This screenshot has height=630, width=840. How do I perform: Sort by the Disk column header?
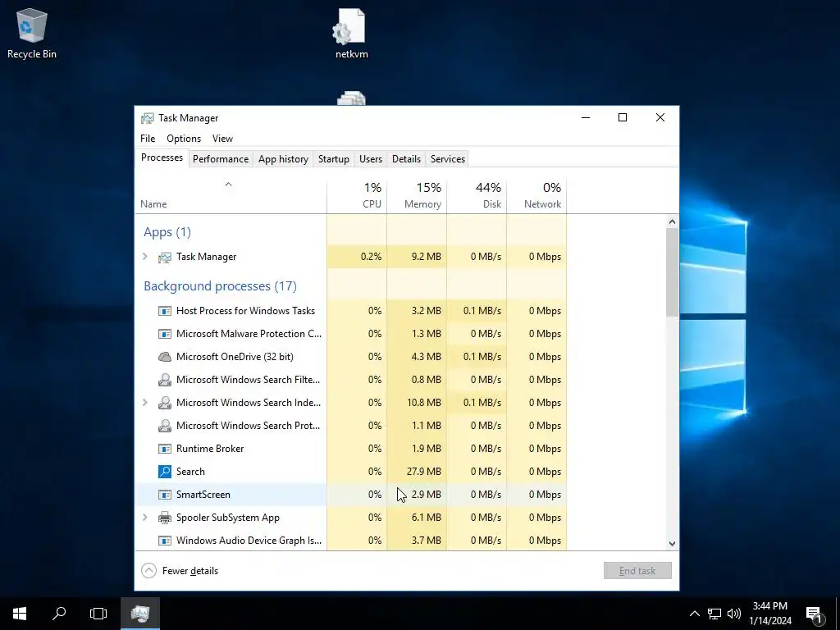477,197
